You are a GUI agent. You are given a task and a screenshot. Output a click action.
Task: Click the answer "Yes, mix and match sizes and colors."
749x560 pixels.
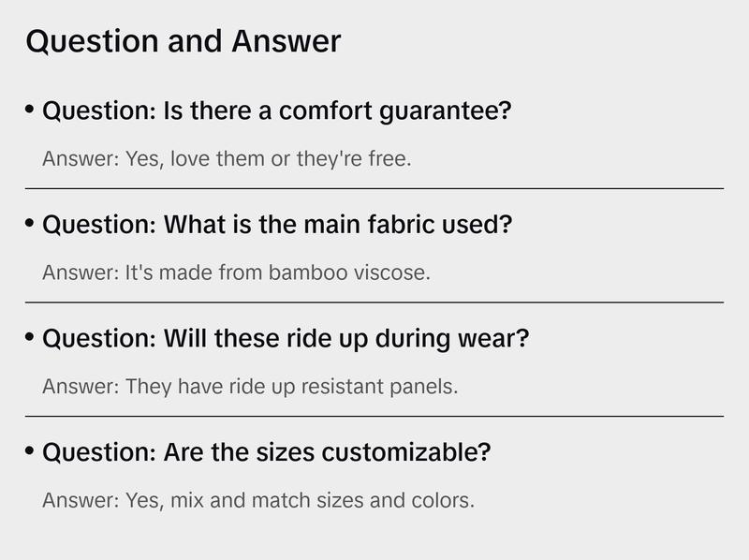[258, 500]
